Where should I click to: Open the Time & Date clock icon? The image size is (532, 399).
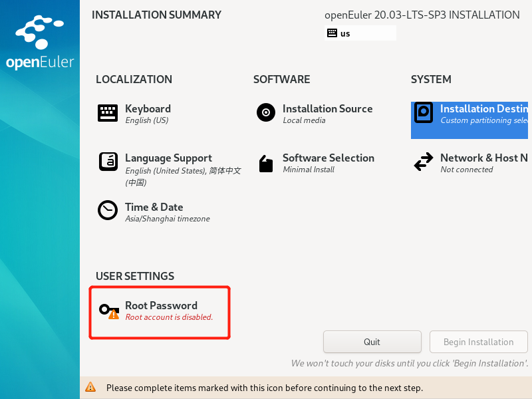[x=108, y=210]
